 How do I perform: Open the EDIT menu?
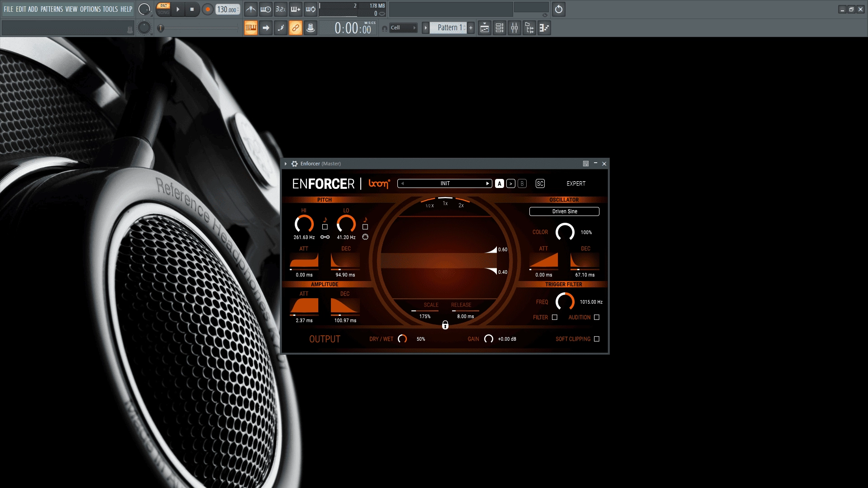pos(21,9)
